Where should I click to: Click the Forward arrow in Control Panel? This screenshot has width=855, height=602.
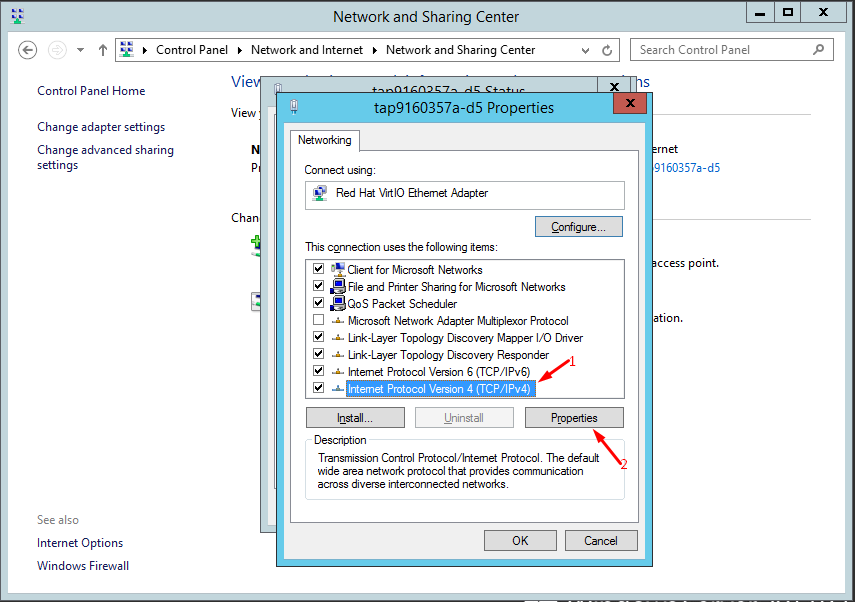[57, 50]
